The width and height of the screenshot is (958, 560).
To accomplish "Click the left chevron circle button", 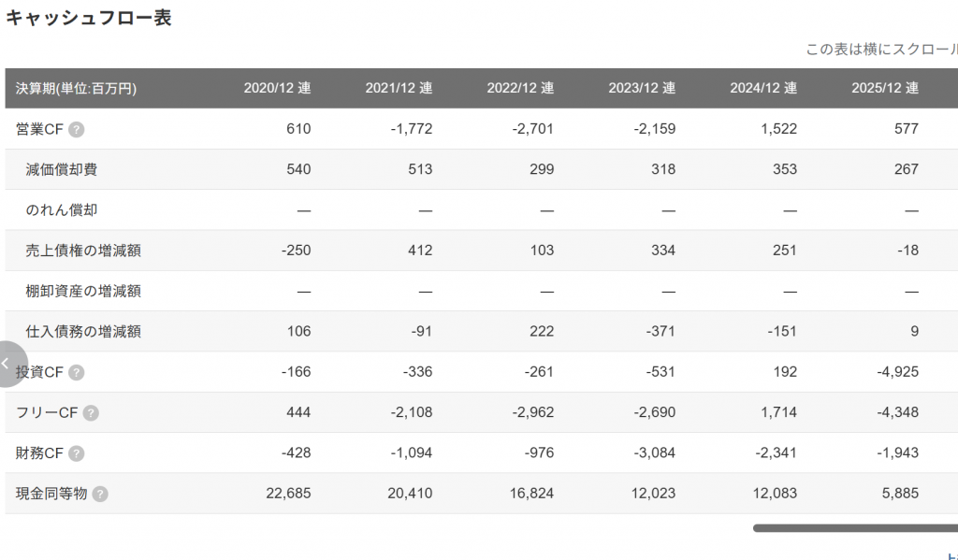I will click(7, 364).
